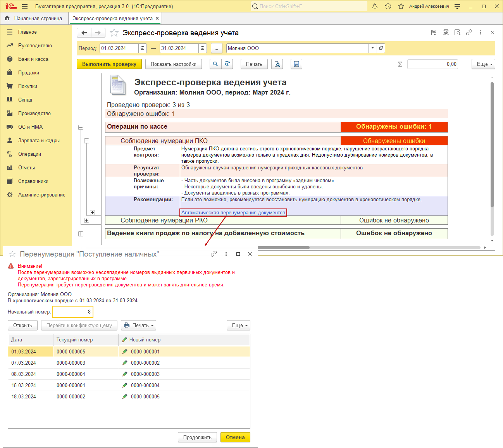Open calendar for period end date
The width and height of the screenshot is (503, 448).
(x=203, y=48)
